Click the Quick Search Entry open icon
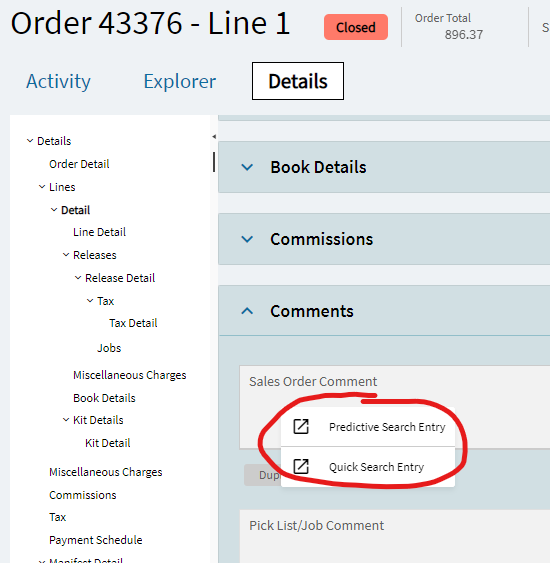The image size is (550, 563). (x=301, y=466)
